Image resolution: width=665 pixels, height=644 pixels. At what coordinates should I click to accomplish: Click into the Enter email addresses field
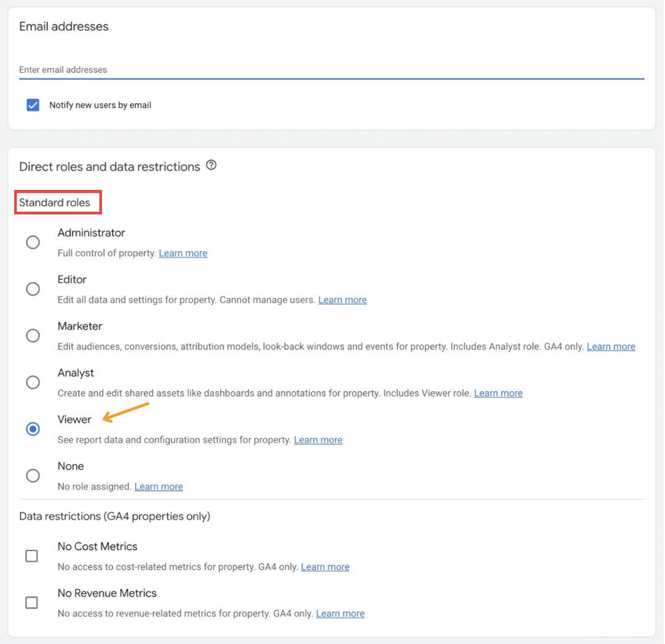(331, 69)
